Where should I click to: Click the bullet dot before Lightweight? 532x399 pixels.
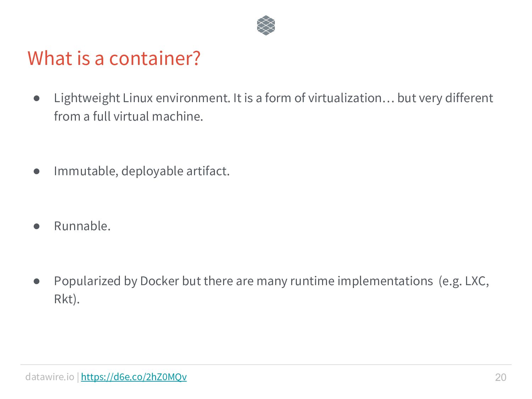[37, 98]
